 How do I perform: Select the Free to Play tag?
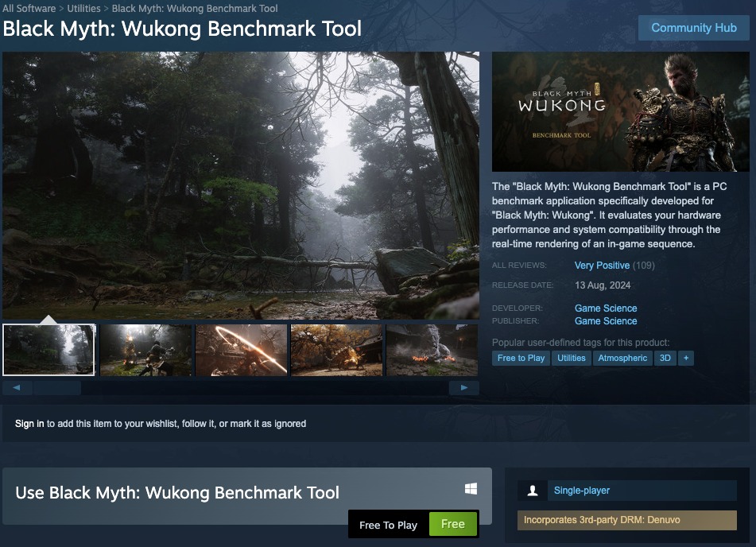tap(521, 358)
